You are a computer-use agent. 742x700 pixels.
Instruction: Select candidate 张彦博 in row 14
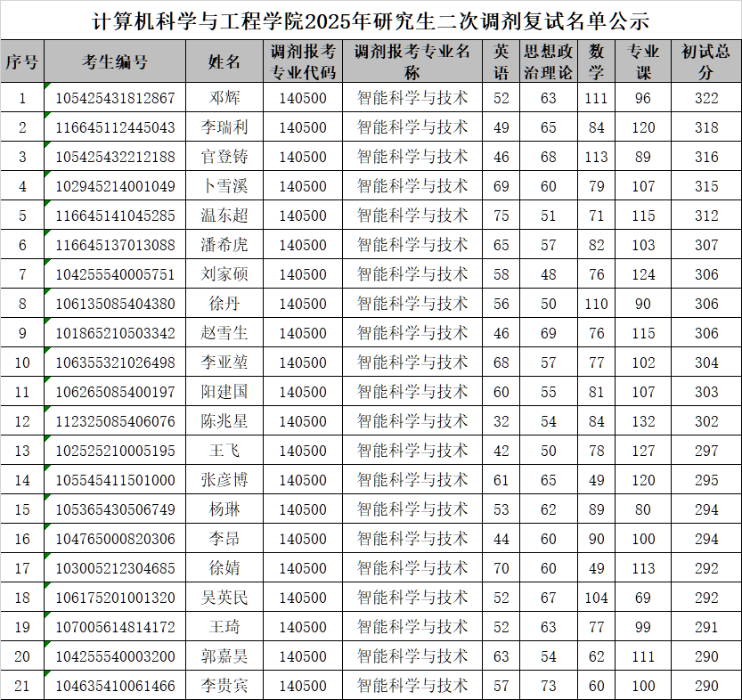click(x=223, y=478)
